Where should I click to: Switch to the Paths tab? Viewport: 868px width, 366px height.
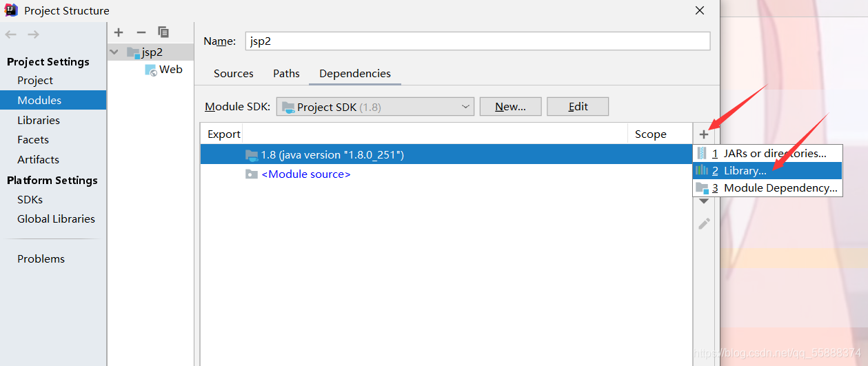tap(286, 73)
